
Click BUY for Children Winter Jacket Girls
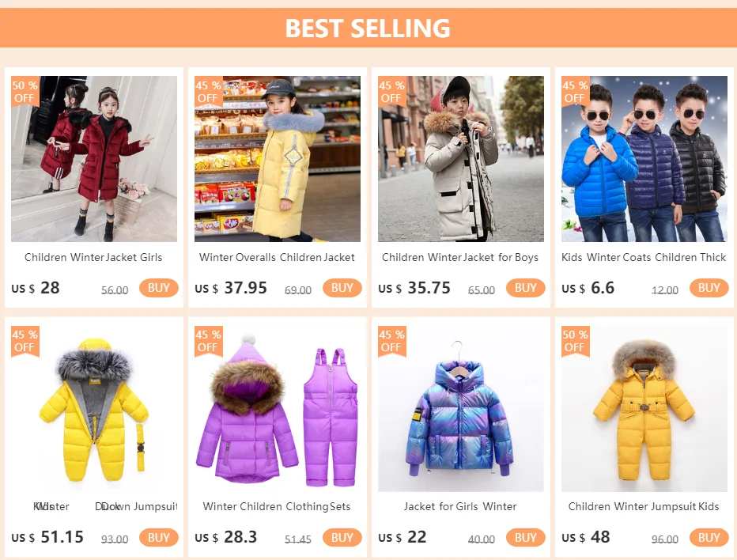[x=159, y=288]
